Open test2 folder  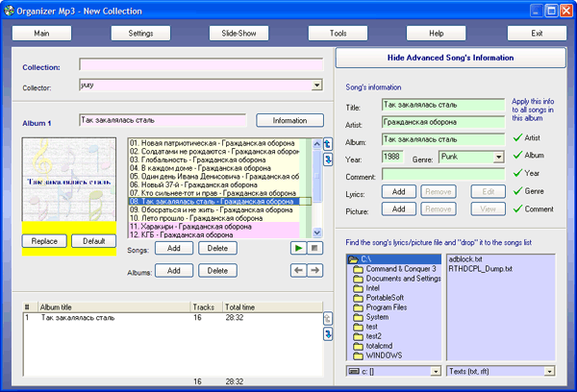click(367, 336)
